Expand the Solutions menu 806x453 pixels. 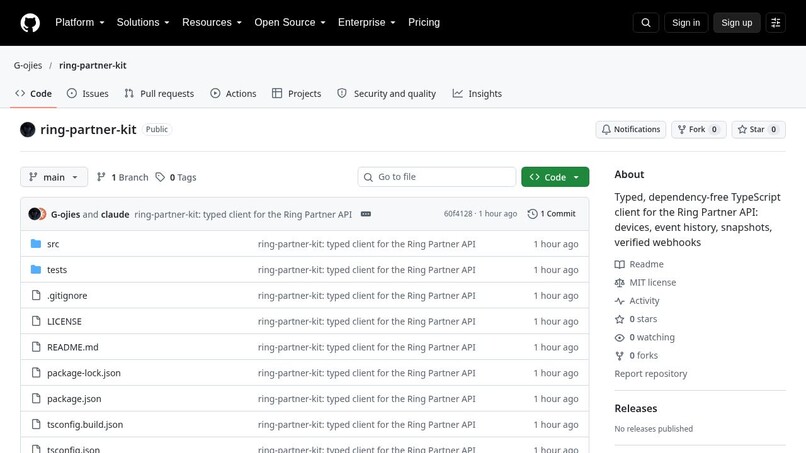(143, 23)
